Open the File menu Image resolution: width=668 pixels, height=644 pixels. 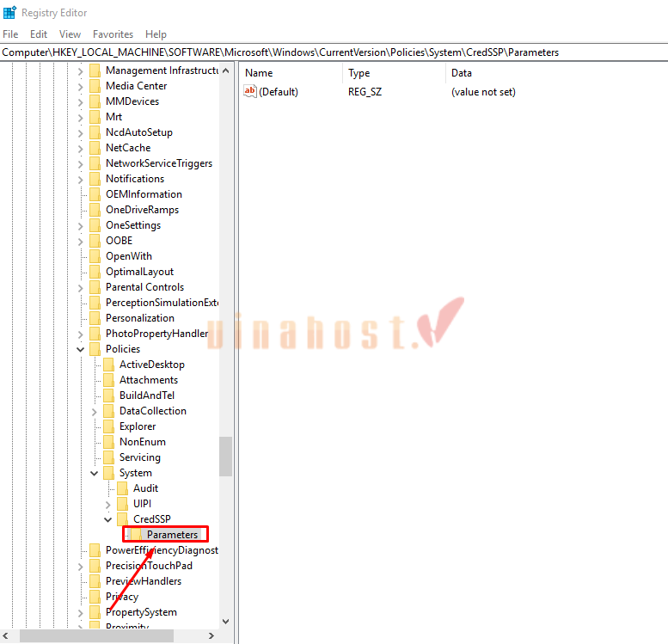pyautogui.click(x=10, y=34)
